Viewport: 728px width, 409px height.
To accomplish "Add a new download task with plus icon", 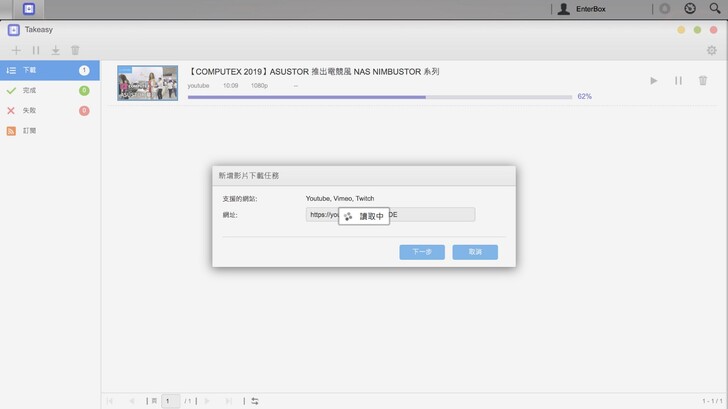I will point(16,50).
